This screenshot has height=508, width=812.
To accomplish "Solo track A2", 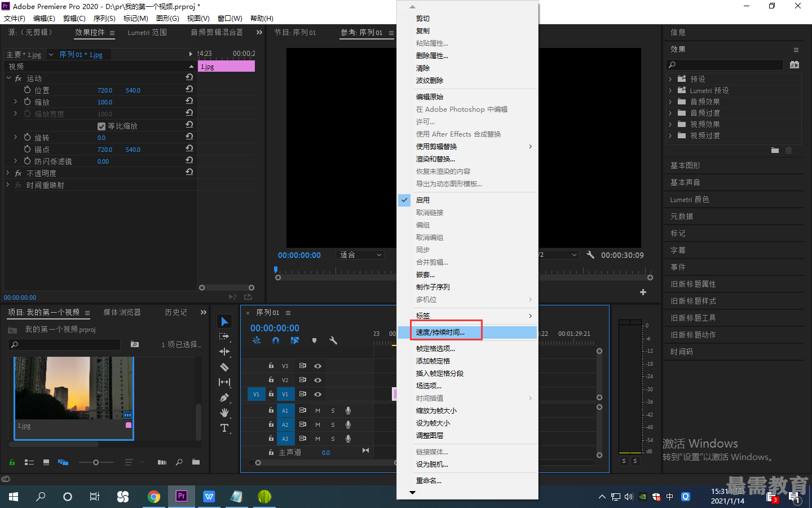I will (333, 424).
